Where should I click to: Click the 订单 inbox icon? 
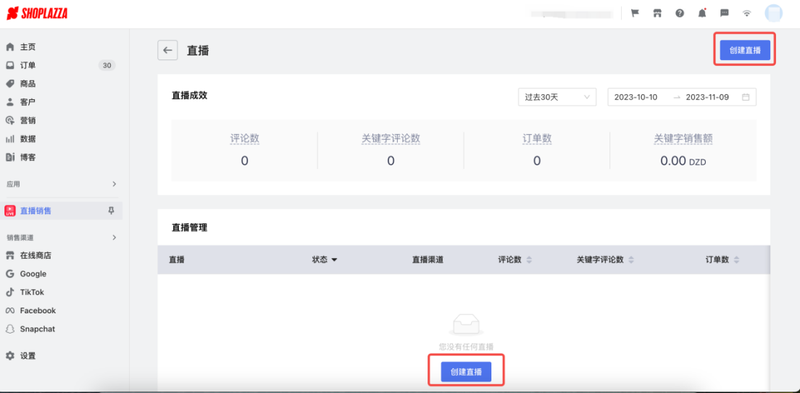[10, 65]
